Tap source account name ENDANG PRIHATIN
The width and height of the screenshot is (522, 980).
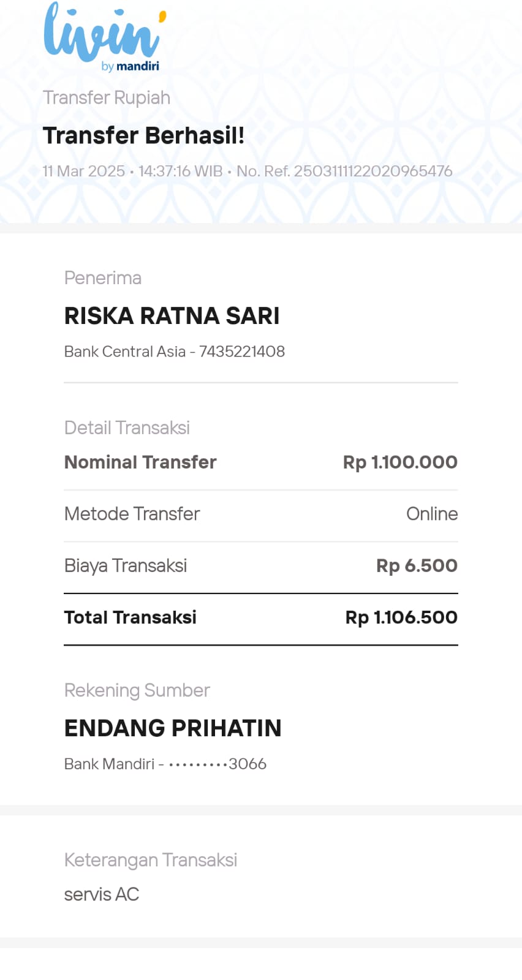click(173, 728)
